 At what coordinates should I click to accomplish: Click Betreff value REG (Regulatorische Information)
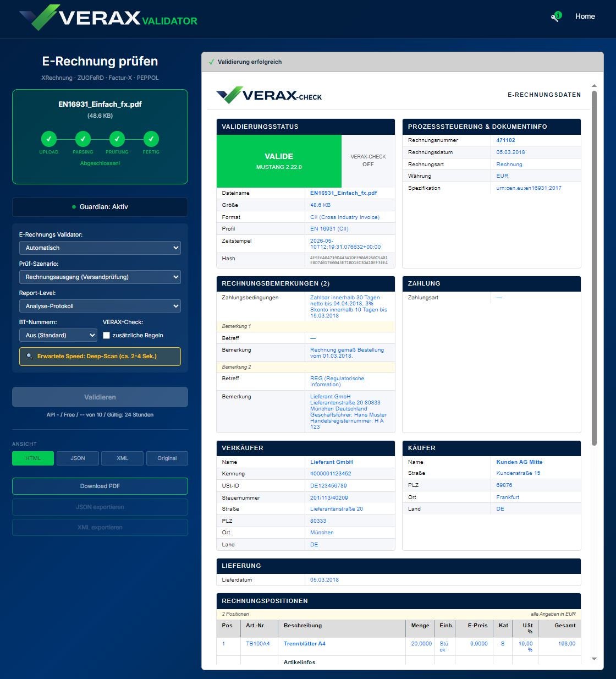coord(337,381)
